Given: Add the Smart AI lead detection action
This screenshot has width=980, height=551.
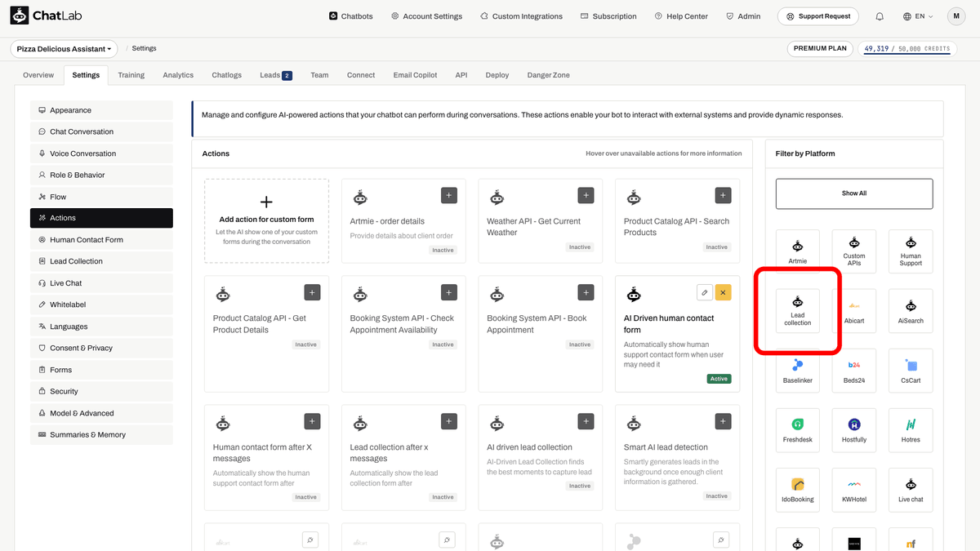Looking at the screenshot, I should coord(723,421).
